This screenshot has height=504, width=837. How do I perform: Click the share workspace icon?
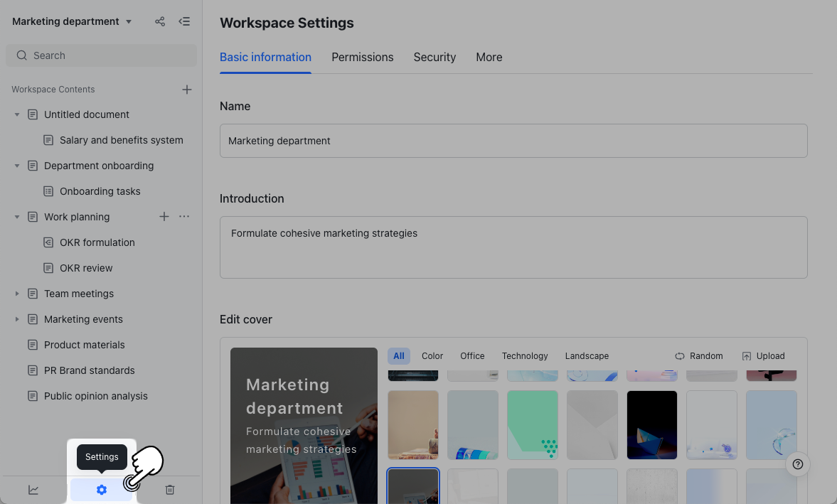coord(160,21)
